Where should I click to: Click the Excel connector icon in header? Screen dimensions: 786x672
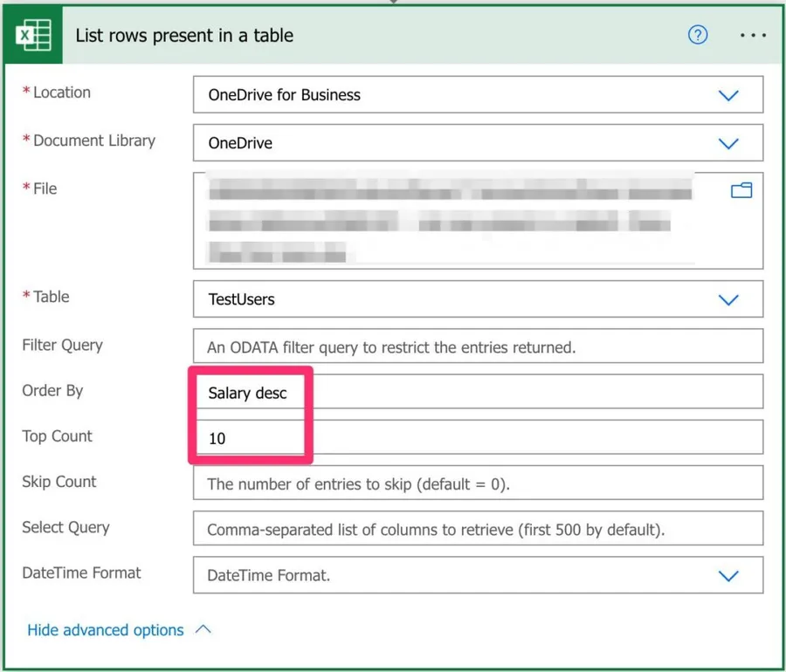pos(33,36)
